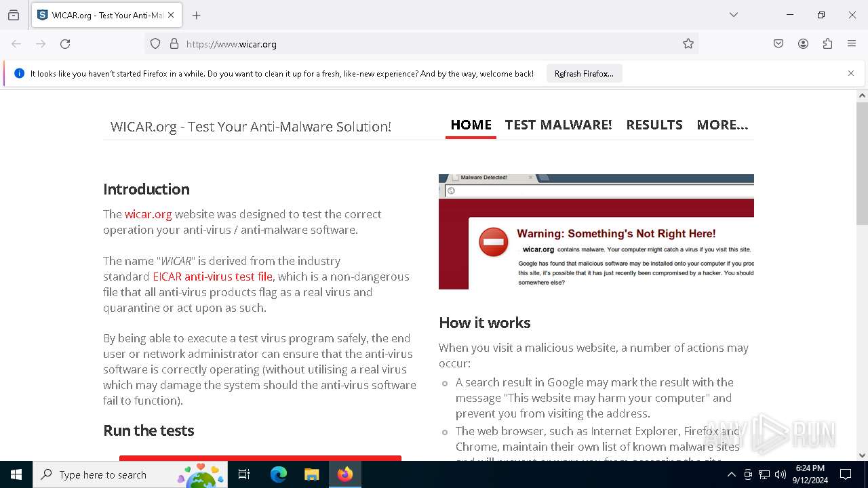Show hidden system tray icons chevron
This screenshot has height=488, width=868.
point(731,474)
